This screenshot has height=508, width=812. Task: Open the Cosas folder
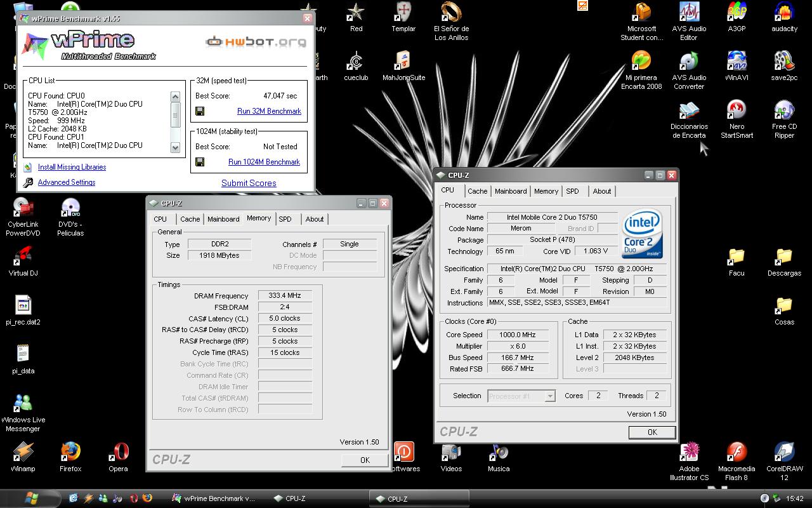tap(784, 311)
